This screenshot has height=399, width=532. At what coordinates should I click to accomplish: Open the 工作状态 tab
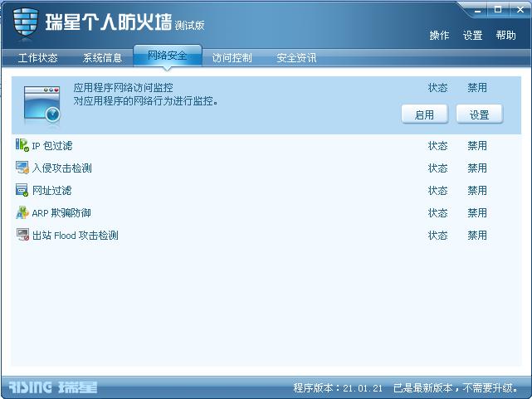point(37,58)
